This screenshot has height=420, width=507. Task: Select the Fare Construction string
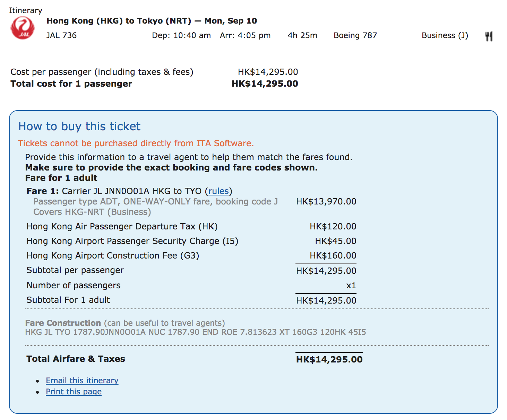pyautogui.click(x=195, y=332)
